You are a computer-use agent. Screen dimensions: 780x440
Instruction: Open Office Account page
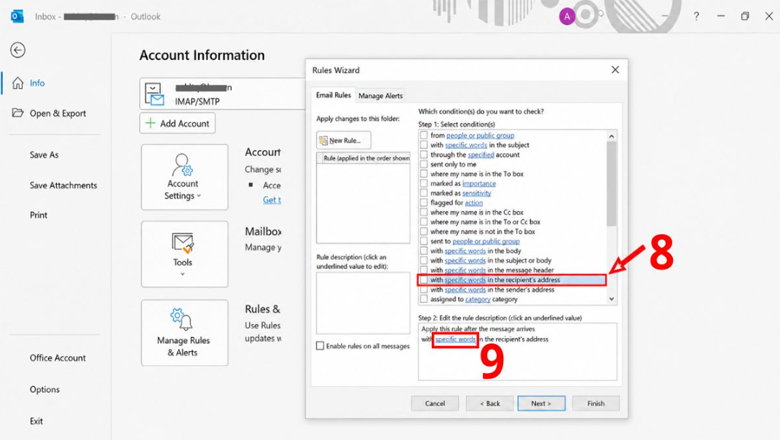pos(57,357)
